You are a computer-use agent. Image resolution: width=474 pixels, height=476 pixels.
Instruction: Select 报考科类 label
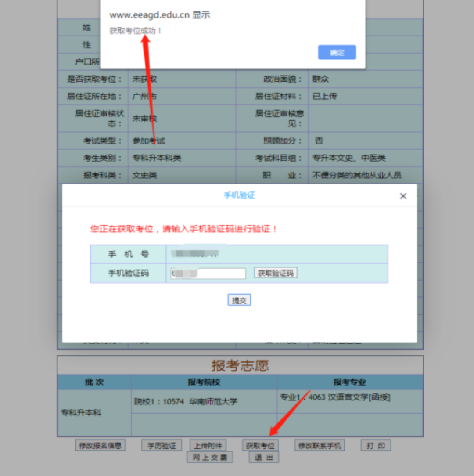pos(103,175)
